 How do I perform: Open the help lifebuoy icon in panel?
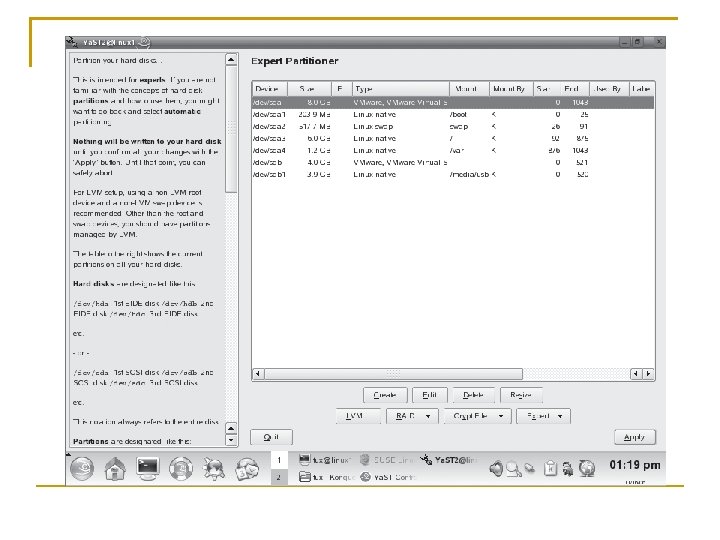181,469
